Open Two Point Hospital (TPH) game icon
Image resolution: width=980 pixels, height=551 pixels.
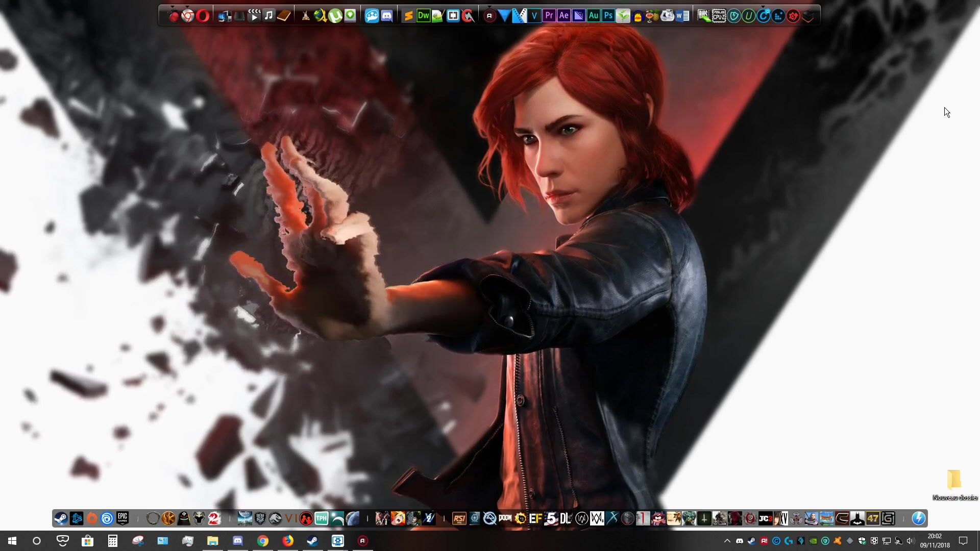point(321,519)
